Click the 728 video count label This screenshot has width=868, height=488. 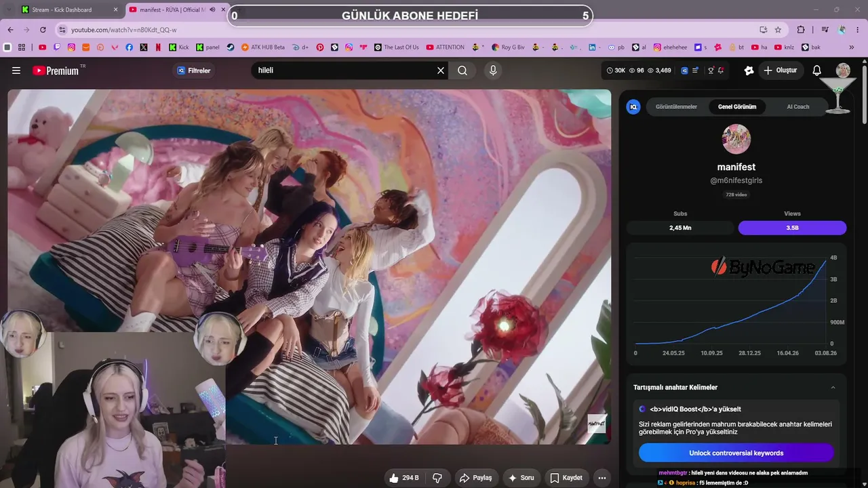(x=736, y=195)
